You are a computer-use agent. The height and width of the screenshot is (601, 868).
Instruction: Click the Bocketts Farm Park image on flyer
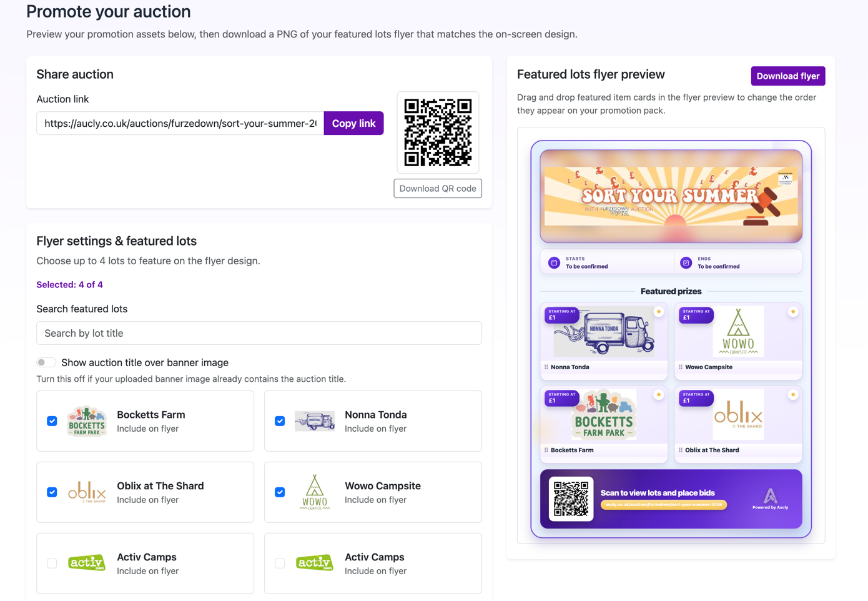pos(604,415)
